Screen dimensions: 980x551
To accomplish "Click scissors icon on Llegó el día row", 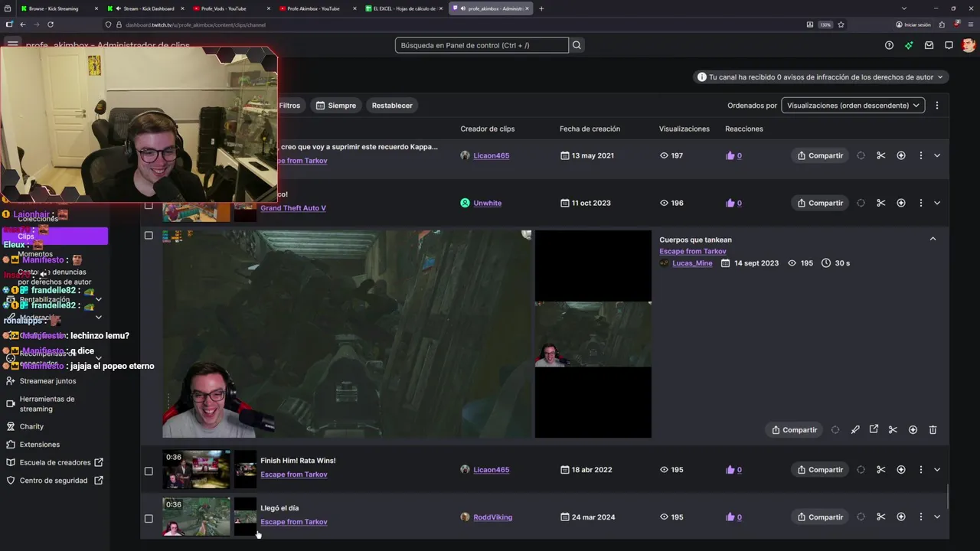I will coord(881,517).
